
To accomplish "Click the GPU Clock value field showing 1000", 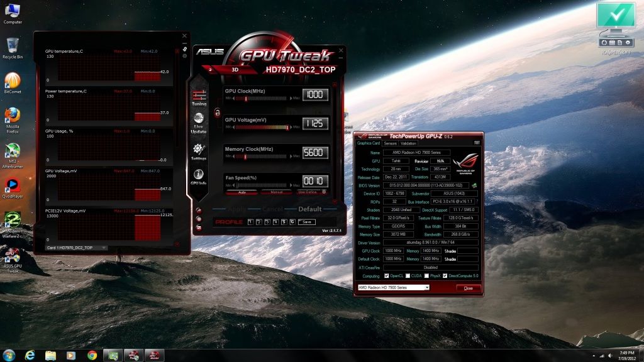I will pos(316,94).
